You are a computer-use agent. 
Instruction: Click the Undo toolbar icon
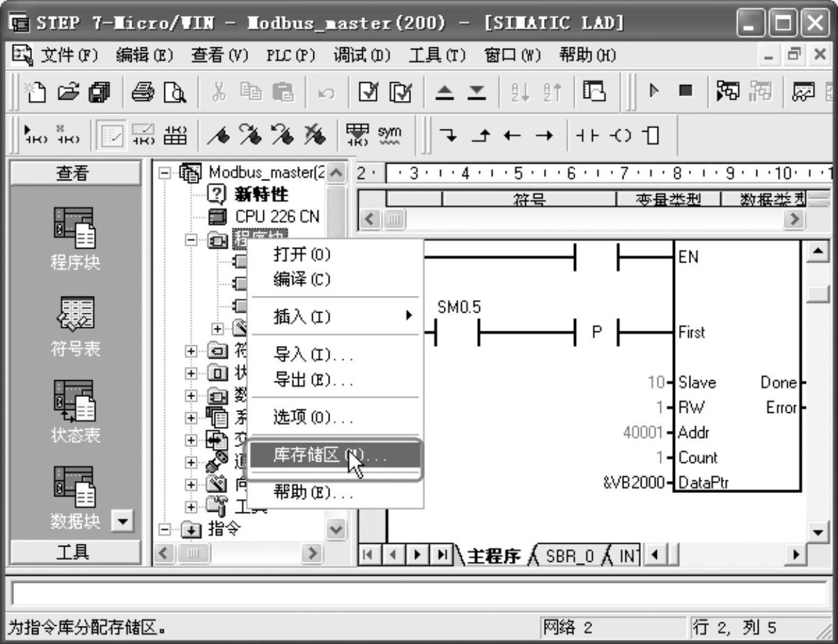(x=326, y=93)
